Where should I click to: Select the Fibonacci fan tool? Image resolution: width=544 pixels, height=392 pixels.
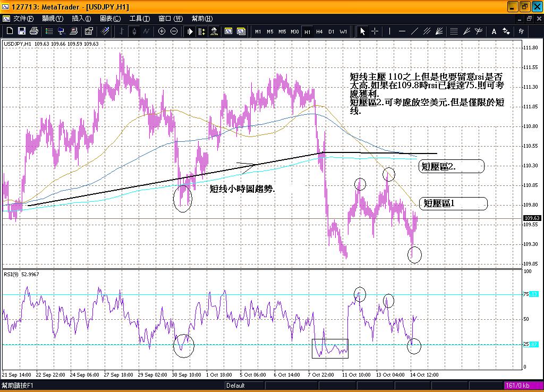coord(466,31)
